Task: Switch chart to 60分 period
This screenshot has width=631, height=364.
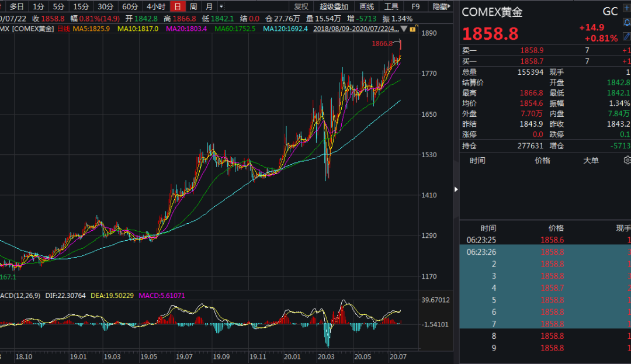Action: click(x=130, y=7)
